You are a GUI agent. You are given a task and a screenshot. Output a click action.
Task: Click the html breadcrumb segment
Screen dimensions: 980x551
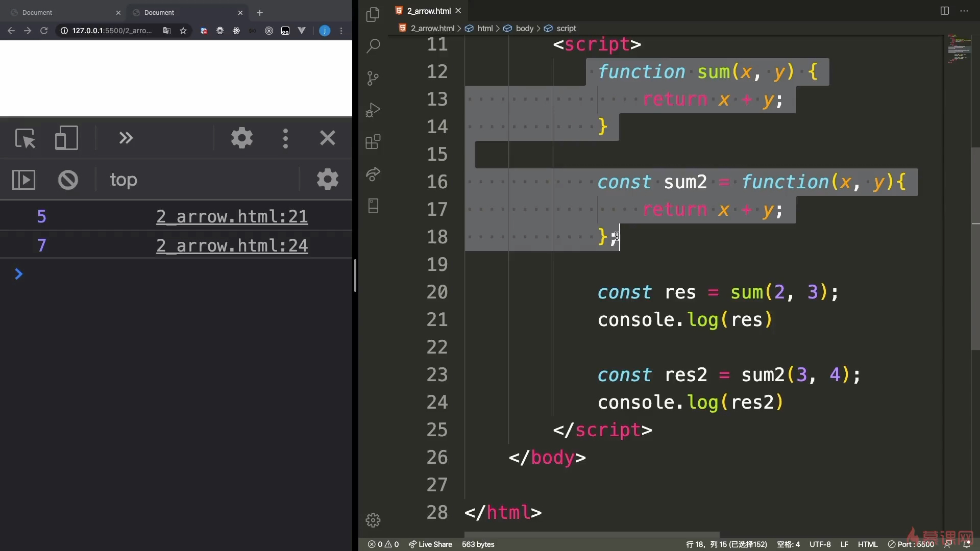pyautogui.click(x=485, y=29)
